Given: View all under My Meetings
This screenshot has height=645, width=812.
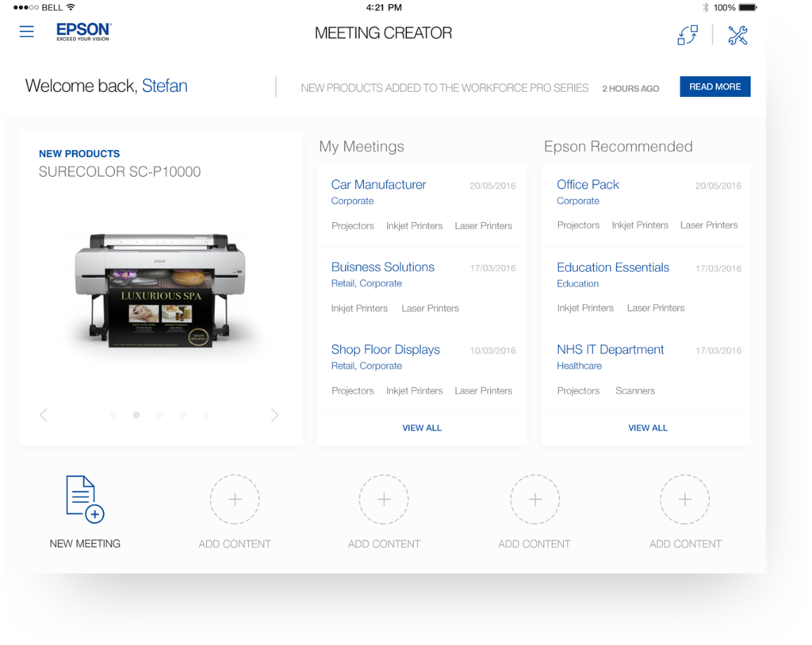Looking at the screenshot, I should 422,428.
